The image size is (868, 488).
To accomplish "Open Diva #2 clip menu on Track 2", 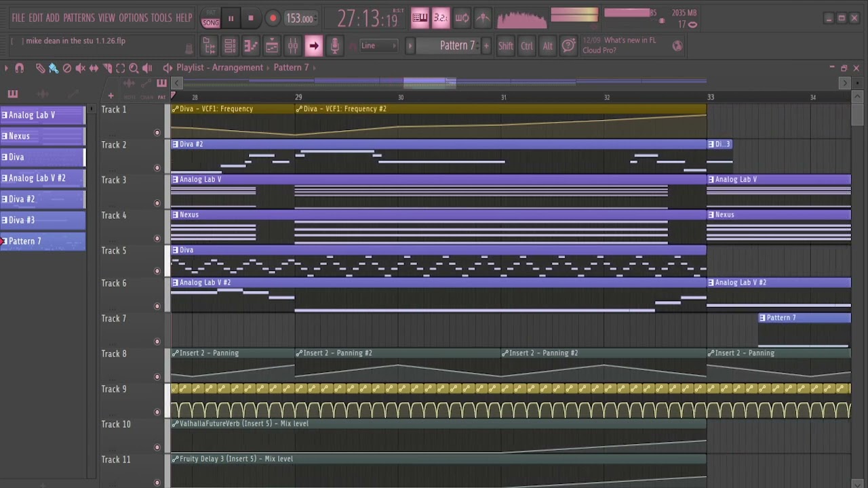I will (x=175, y=144).
